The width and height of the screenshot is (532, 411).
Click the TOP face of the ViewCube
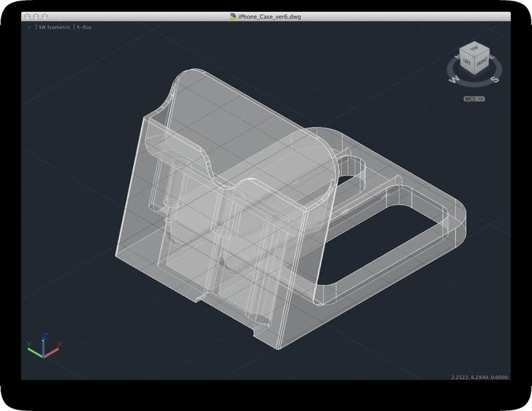[474, 49]
